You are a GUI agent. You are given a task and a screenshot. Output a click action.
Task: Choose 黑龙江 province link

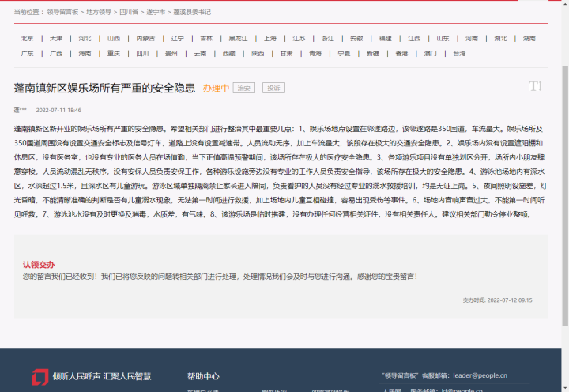pyautogui.click(x=238, y=38)
